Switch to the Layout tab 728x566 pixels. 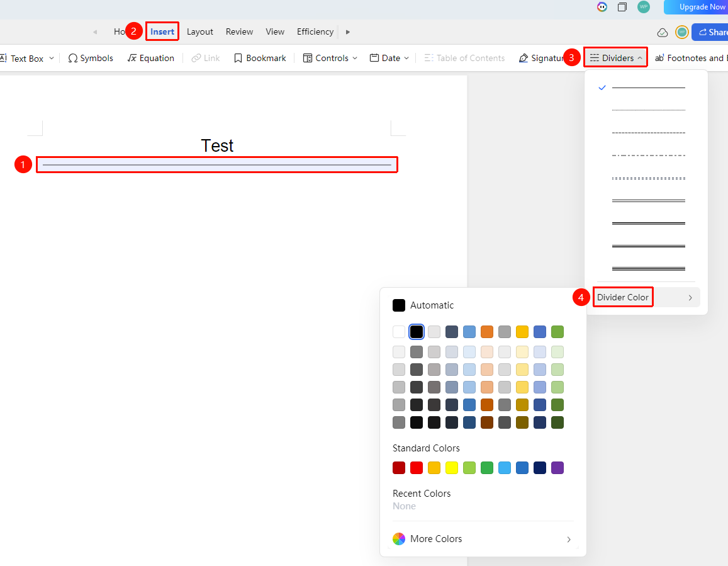[x=199, y=32]
